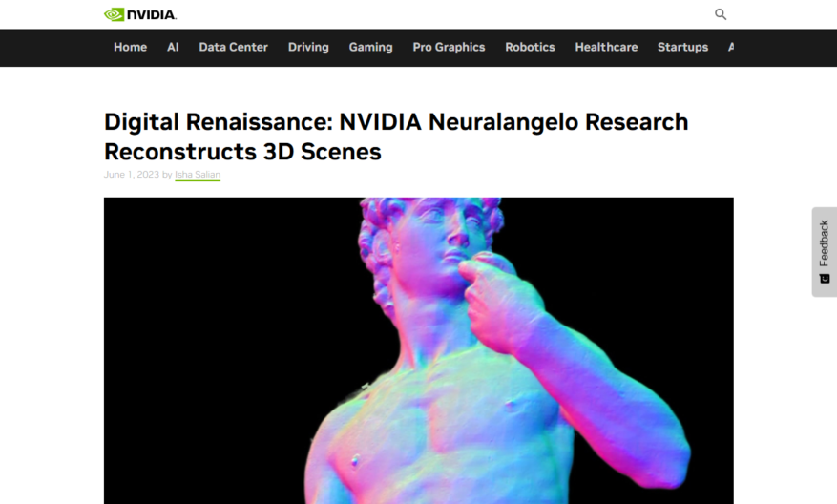Open author link Isha Salian
837x504 pixels.
point(198,175)
